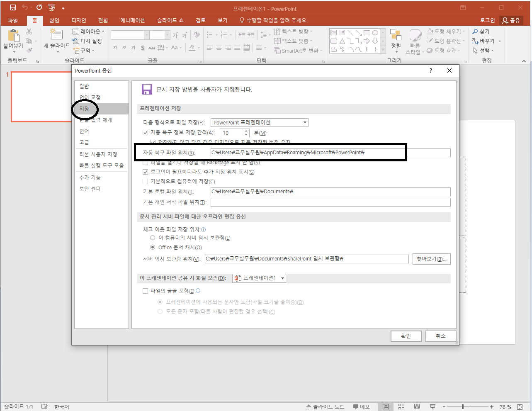
Task: Enable '기본적으로 컴퓨터에 저장' checkbox
Action: tap(145, 181)
